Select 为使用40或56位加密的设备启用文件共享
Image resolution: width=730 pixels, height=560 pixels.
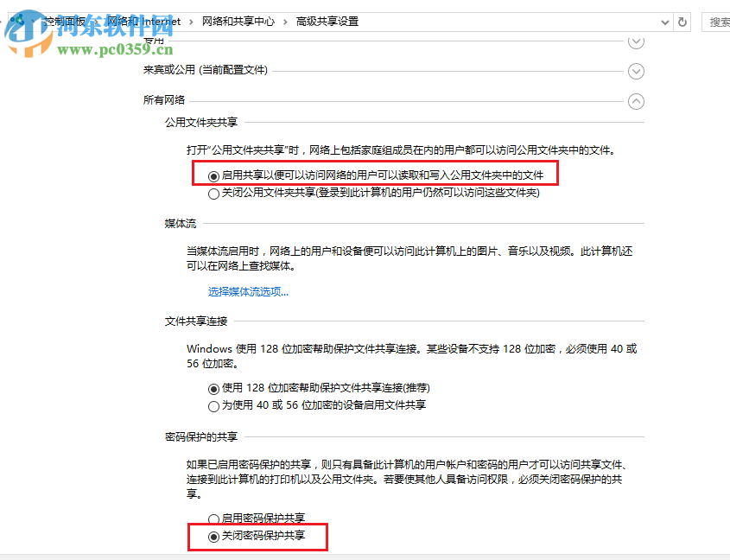(x=213, y=405)
